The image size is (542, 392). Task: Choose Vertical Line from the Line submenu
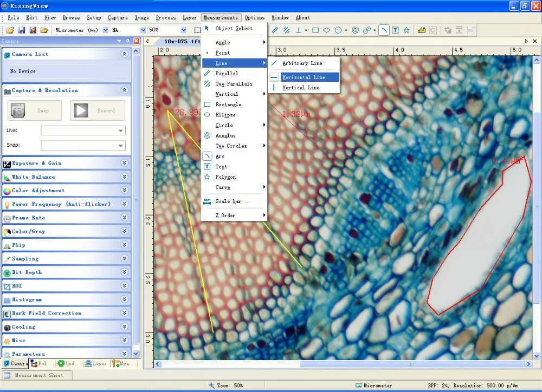click(301, 88)
